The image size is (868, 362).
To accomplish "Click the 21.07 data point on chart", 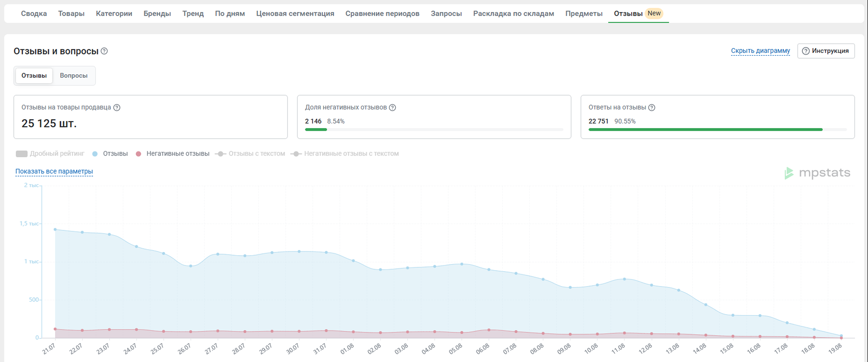I will pyautogui.click(x=55, y=229).
